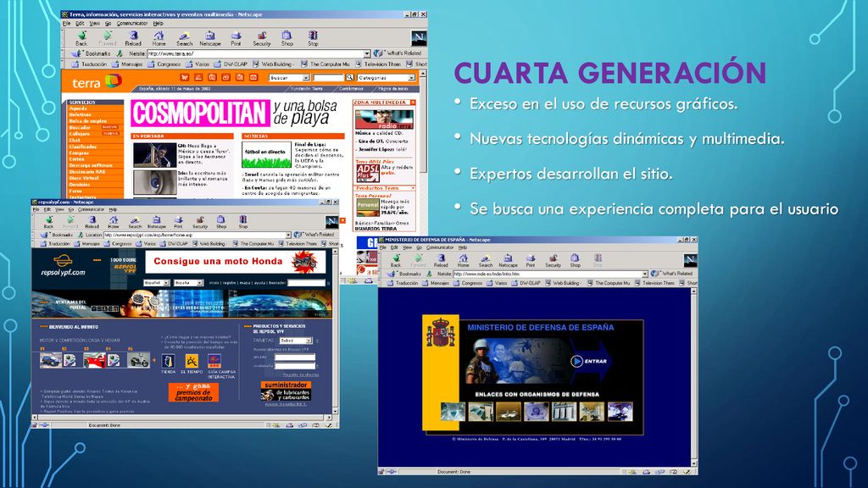
Task: Click the shopping cart icon on Terra header
Action: [184, 77]
